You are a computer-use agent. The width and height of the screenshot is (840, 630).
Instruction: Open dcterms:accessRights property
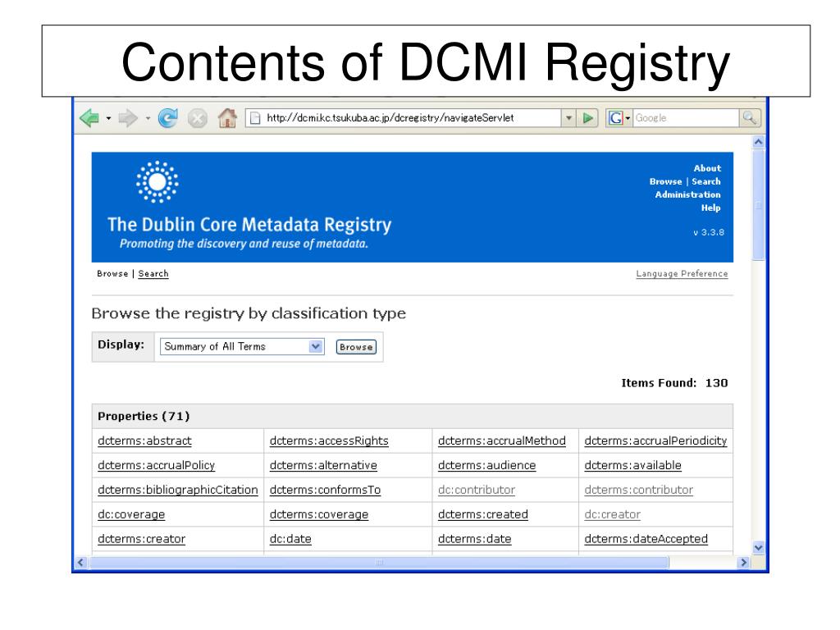pos(329,441)
